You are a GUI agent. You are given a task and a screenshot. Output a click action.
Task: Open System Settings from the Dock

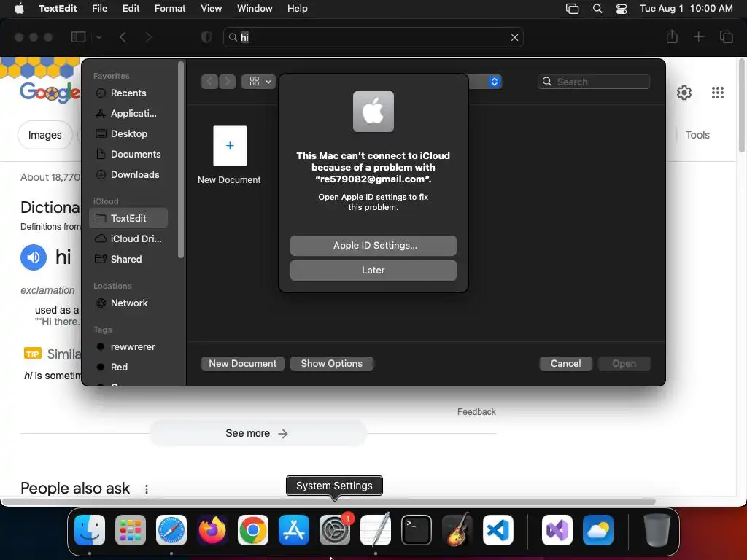[x=334, y=529]
